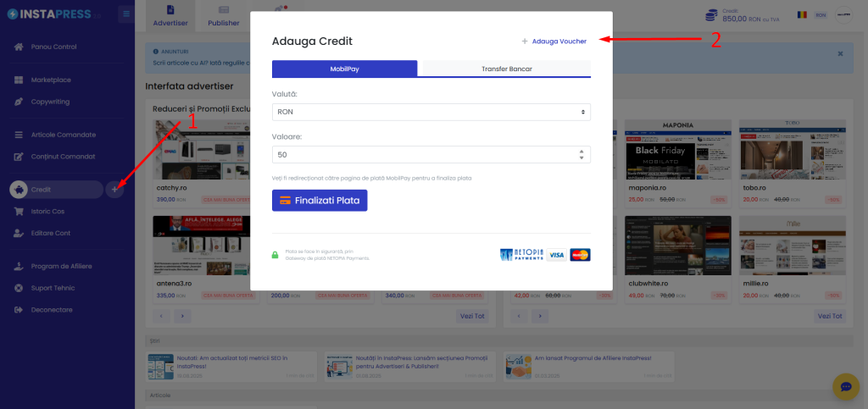Open the RON currency selector in header
The width and height of the screenshot is (868, 409).
(821, 15)
